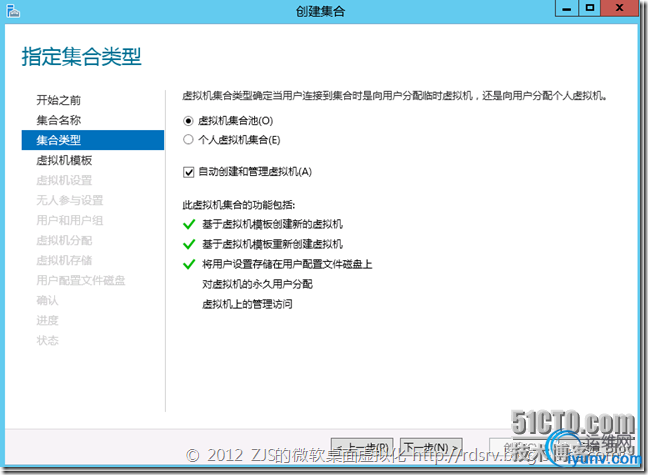Click the text 基于虚拟机模板创建新的虚拟机
Screen dimensions: 648x475
click(272, 224)
